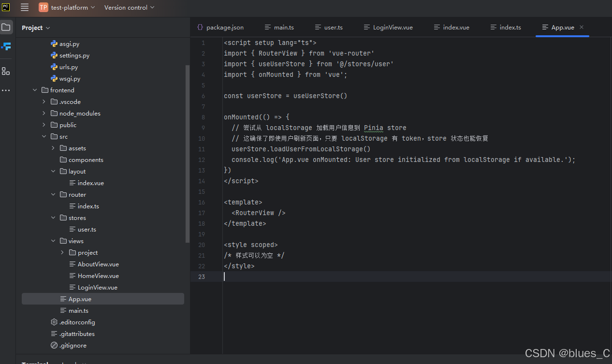Open the Project tool window icon

(x=6, y=27)
